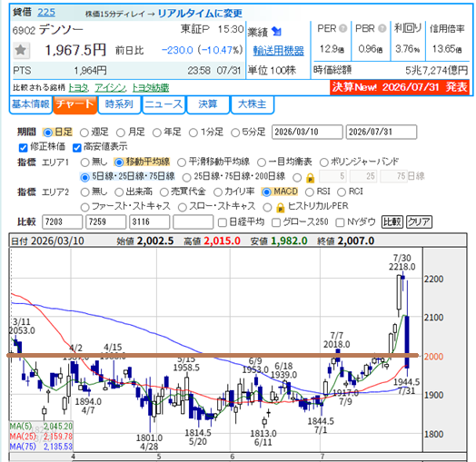476x462 pixels.
Task: Click start date field 2026/03/10
Action: pos(307,132)
